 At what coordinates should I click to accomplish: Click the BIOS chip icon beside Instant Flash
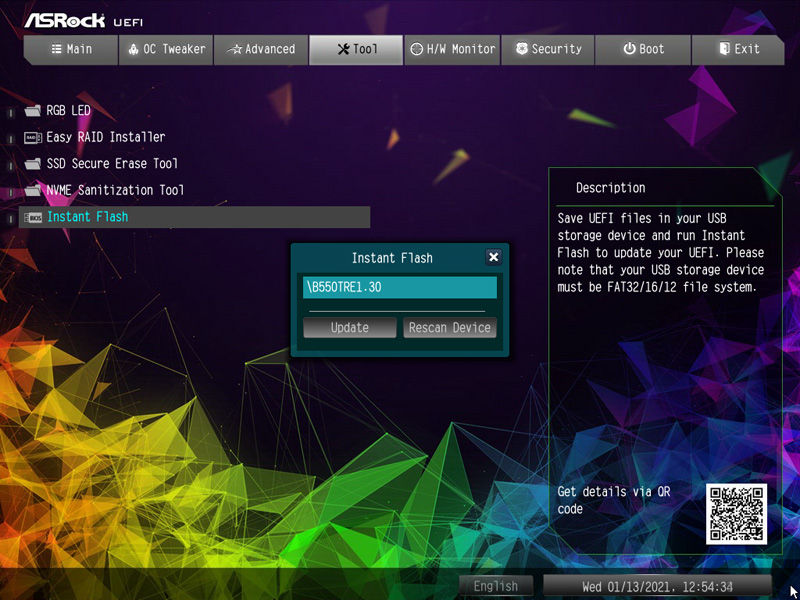pos(33,217)
